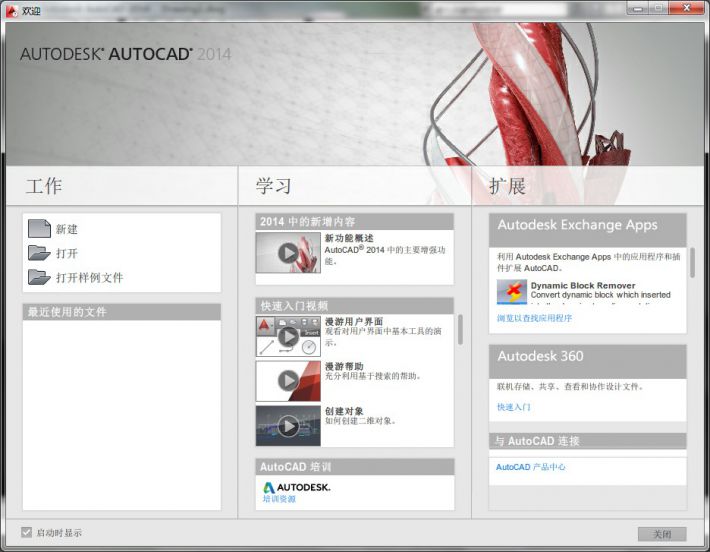Play the 创建对象 video
Viewport: 710px width, 552px height.
(x=288, y=426)
